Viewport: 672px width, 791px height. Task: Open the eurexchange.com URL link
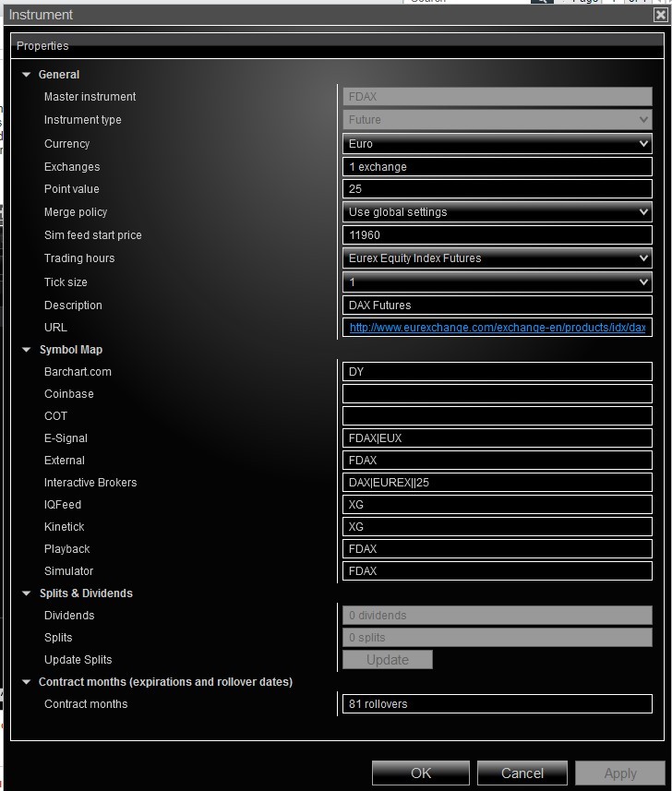(x=497, y=328)
